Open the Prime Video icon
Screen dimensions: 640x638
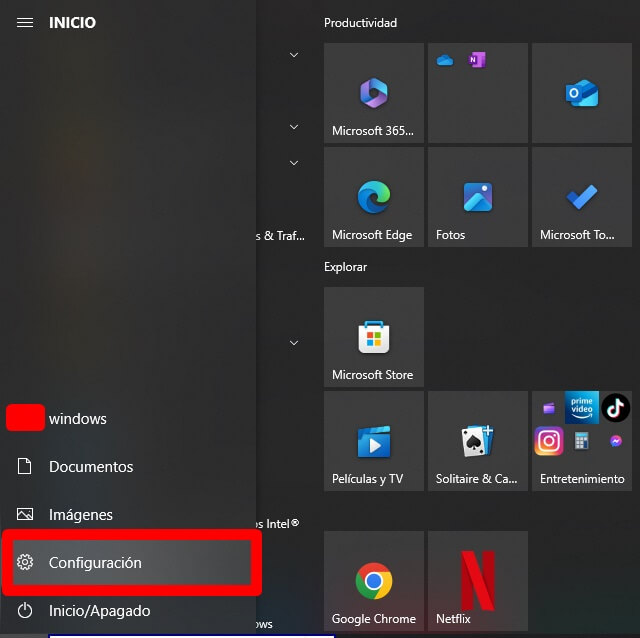pyautogui.click(x=582, y=407)
